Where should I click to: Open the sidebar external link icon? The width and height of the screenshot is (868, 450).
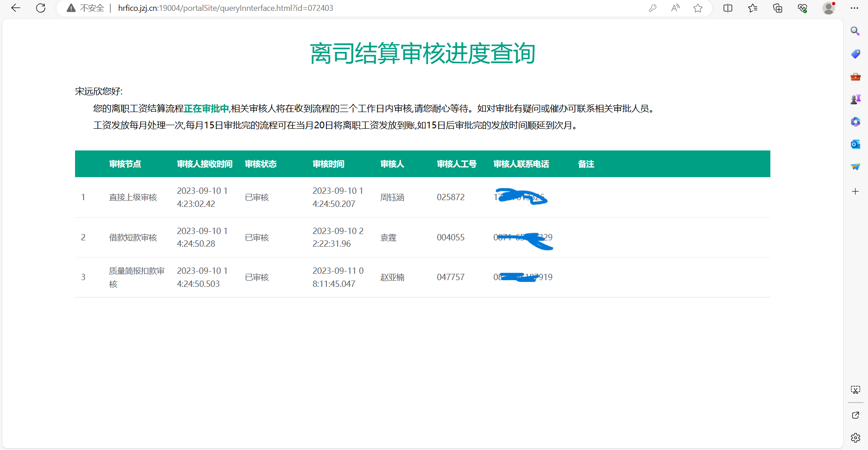(855, 415)
